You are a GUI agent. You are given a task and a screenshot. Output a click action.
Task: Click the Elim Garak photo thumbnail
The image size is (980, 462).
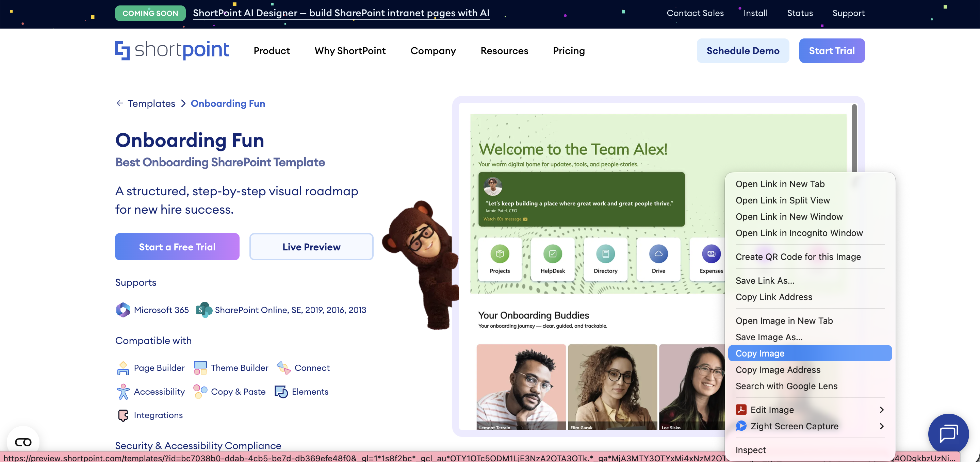pos(612,387)
